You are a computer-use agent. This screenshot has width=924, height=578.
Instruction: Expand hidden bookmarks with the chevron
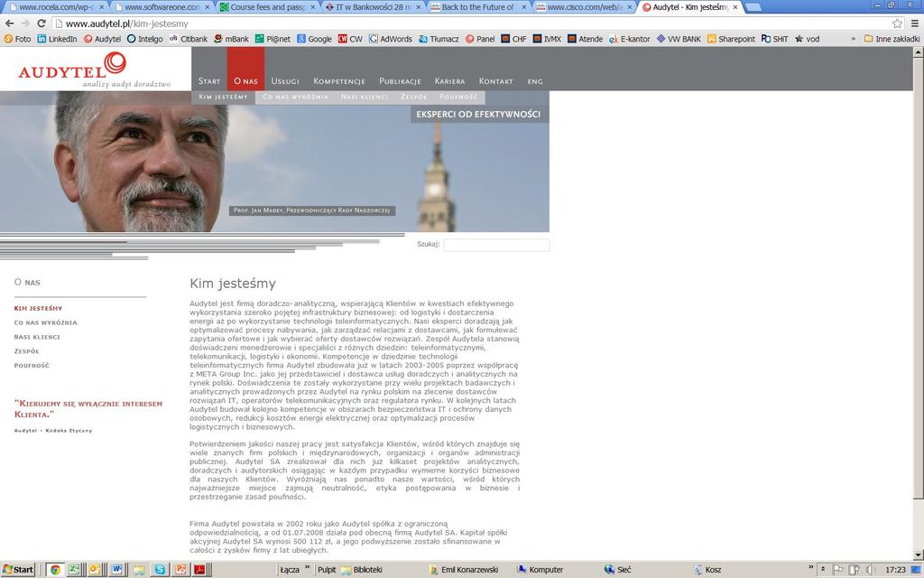click(x=854, y=39)
